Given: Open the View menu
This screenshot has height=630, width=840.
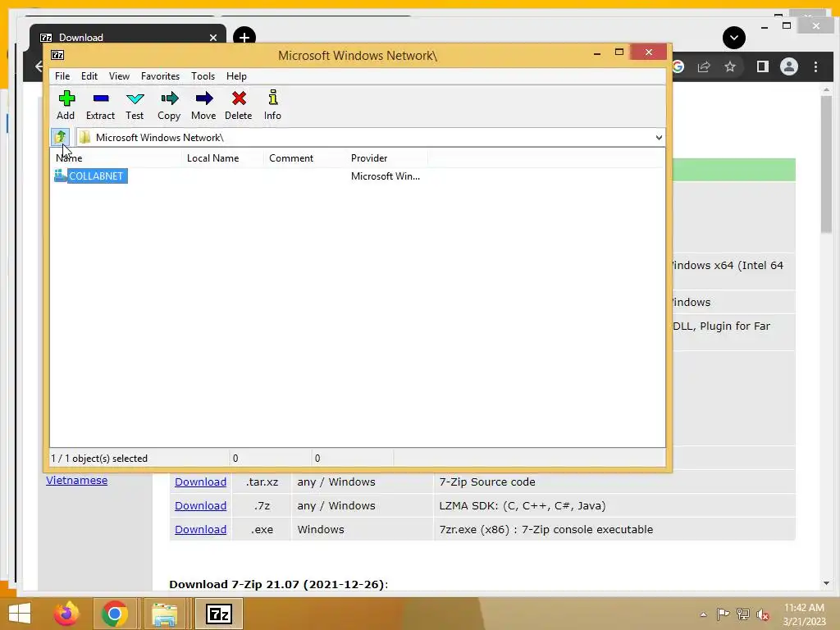Looking at the screenshot, I should click(x=119, y=76).
